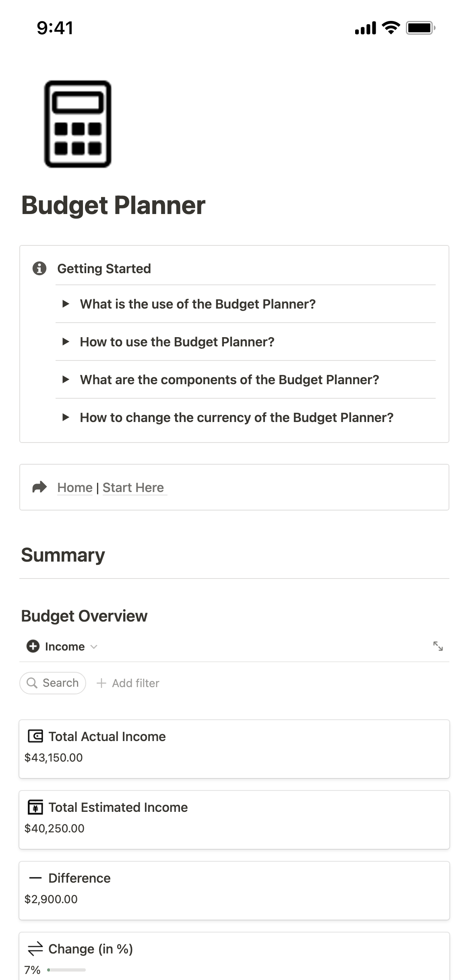Expand 'What are the components' toggle
This screenshot has width=453, height=980.
tap(66, 380)
